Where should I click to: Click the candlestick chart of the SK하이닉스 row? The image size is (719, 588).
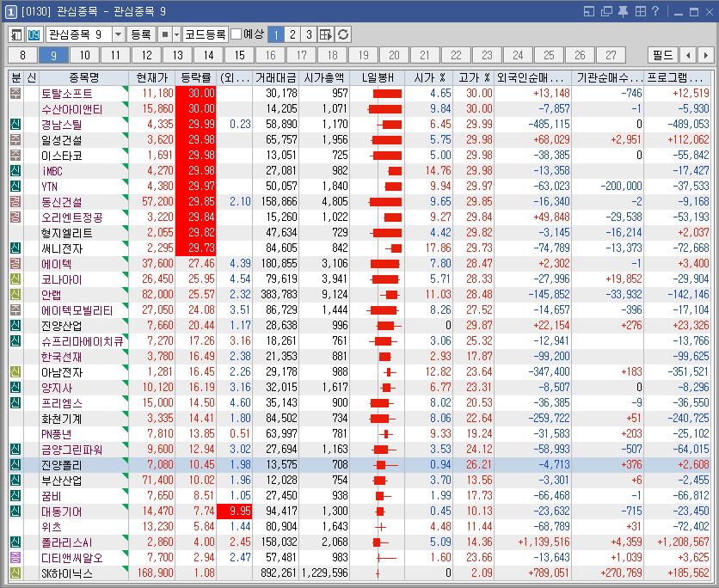tap(377, 573)
